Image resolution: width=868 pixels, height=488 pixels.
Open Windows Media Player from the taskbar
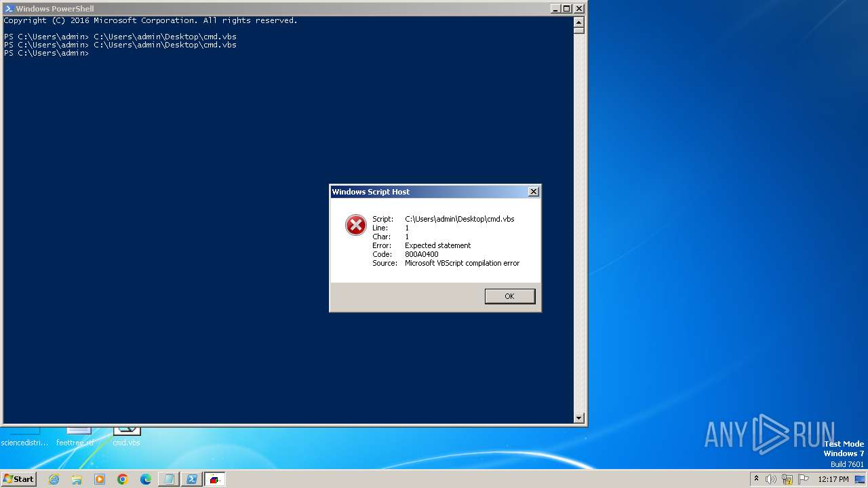100,479
